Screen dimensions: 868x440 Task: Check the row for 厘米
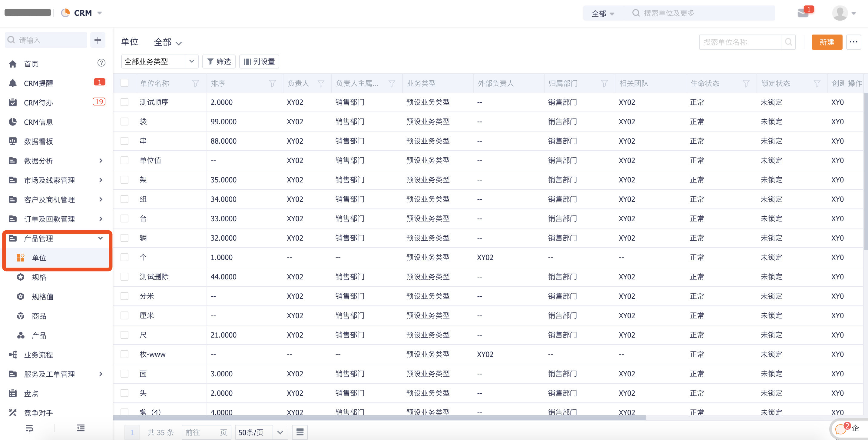click(124, 315)
